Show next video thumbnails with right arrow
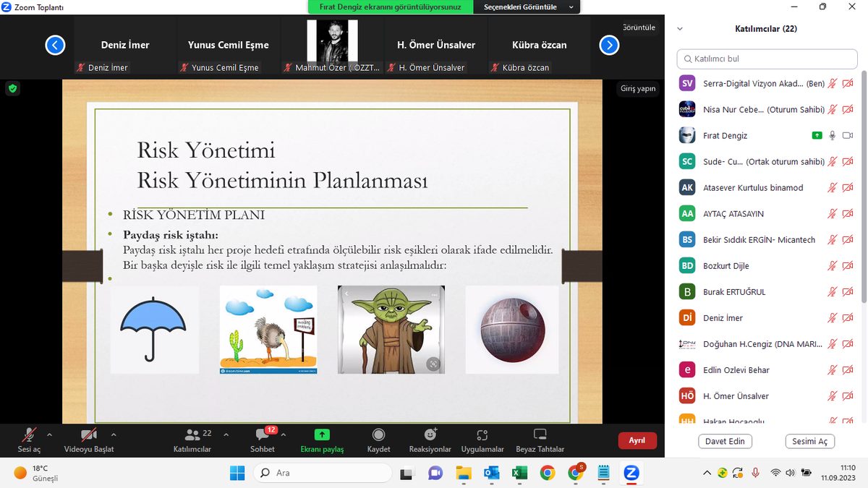868x488 pixels. pos(610,45)
